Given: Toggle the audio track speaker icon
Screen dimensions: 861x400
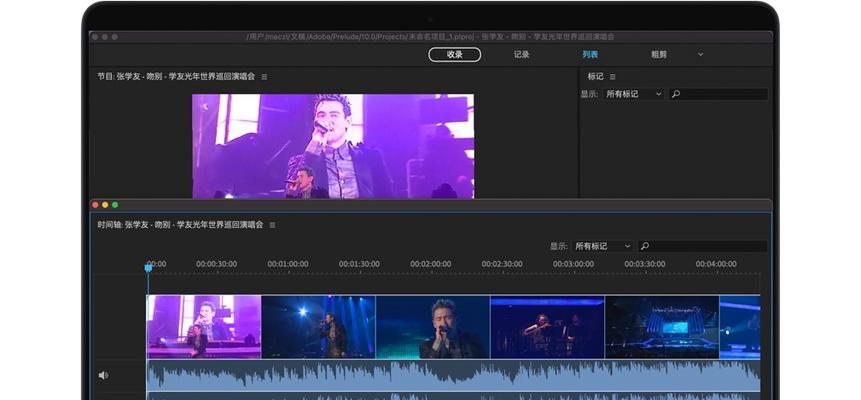Looking at the screenshot, I should (x=103, y=375).
